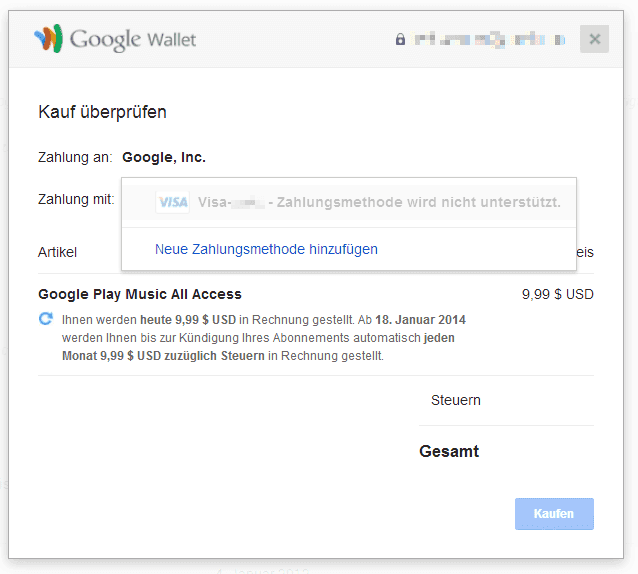Click the Google, Inc. payee name
Viewport: 638px width, 574px height.
coord(164,157)
